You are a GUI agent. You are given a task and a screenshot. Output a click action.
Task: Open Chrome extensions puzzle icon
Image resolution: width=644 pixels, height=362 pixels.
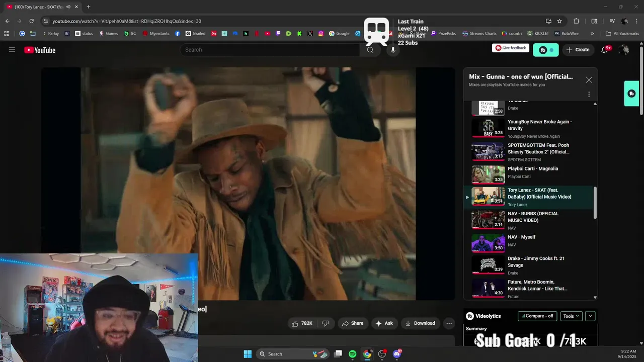click(577, 21)
